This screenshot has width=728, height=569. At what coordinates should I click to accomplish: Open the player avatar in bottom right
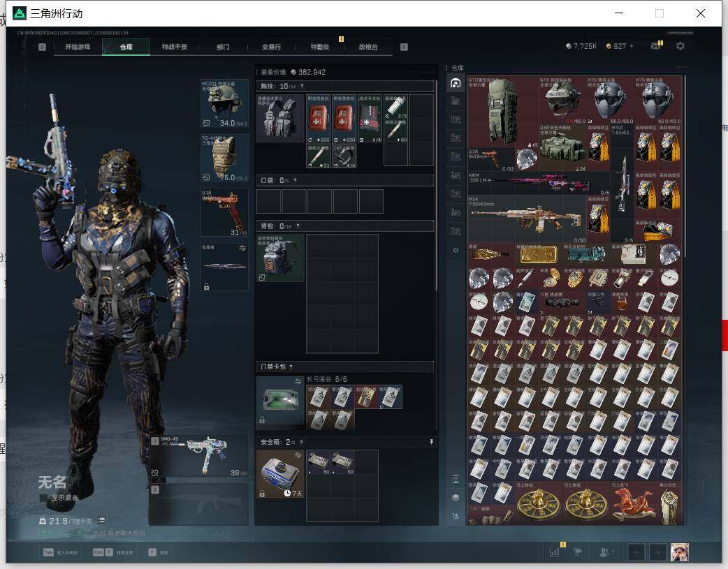(679, 552)
